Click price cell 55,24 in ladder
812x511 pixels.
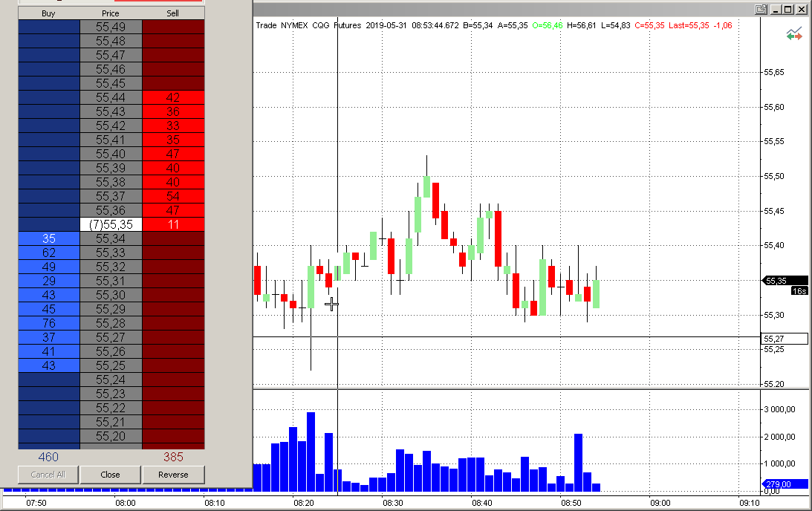point(111,380)
